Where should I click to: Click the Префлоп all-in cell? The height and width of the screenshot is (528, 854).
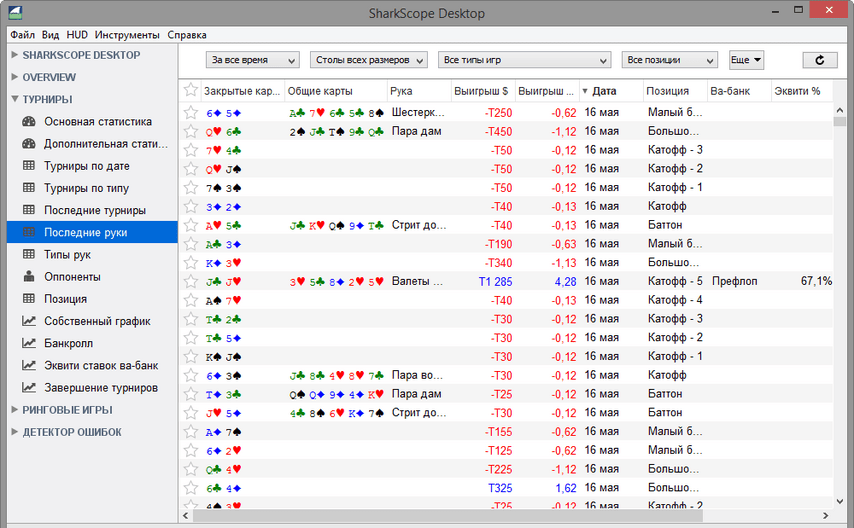[734, 281]
